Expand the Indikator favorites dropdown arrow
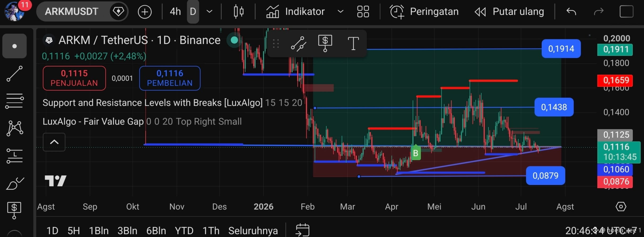 coord(340,12)
